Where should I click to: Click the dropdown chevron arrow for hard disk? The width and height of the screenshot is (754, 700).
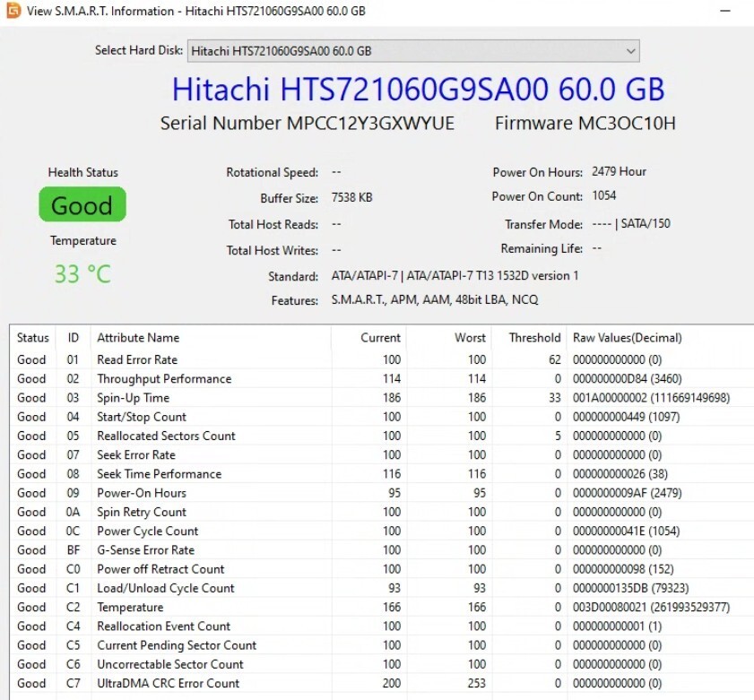[x=630, y=51]
